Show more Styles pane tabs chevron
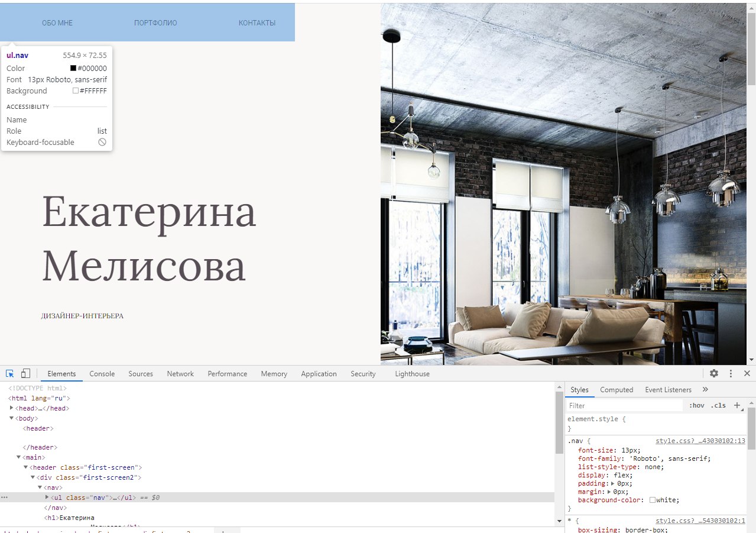Image resolution: width=756 pixels, height=533 pixels. click(x=705, y=389)
